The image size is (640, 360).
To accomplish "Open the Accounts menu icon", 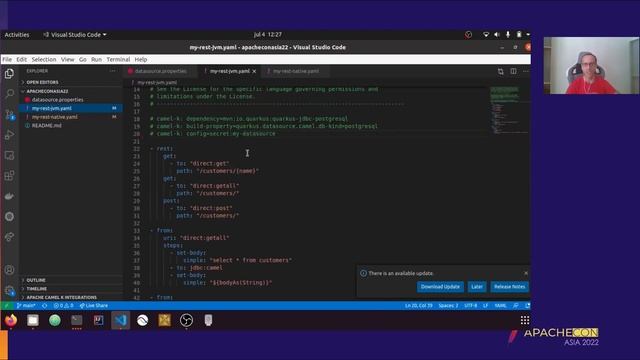I will coord(9,270).
